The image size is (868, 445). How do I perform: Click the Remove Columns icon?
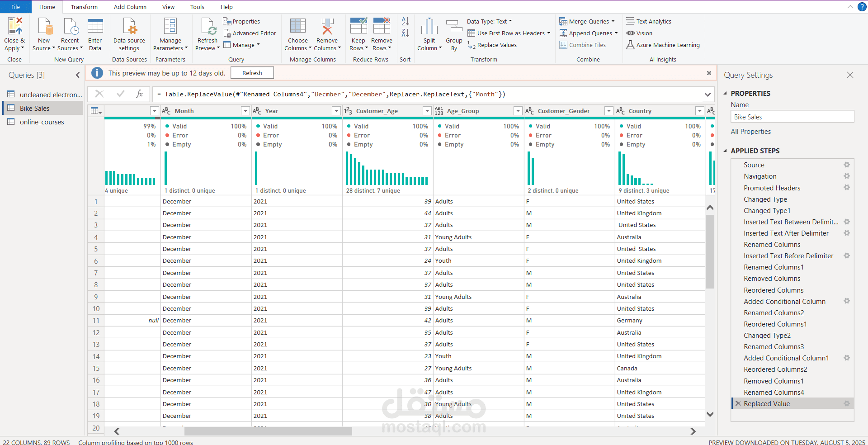pyautogui.click(x=327, y=26)
